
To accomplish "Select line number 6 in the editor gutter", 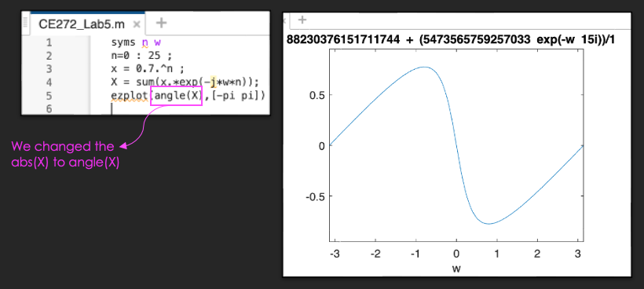I will pyautogui.click(x=49, y=109).
